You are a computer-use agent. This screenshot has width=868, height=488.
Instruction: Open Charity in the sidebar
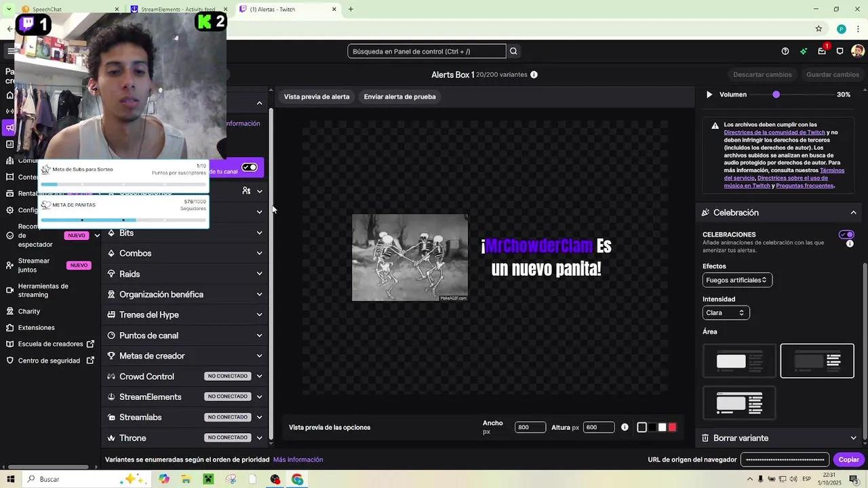pyautogui.click(x=29, y=311)
